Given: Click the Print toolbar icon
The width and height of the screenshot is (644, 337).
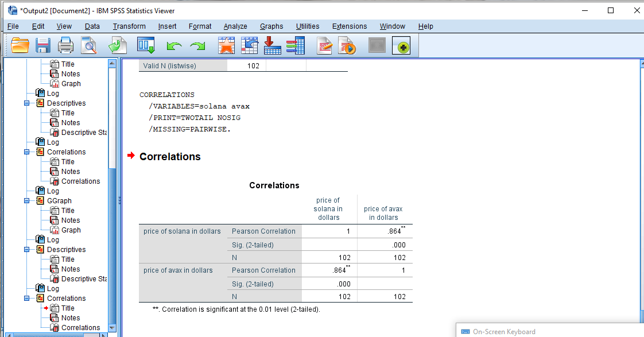Looking at the screenshot, I should [65, 45].
